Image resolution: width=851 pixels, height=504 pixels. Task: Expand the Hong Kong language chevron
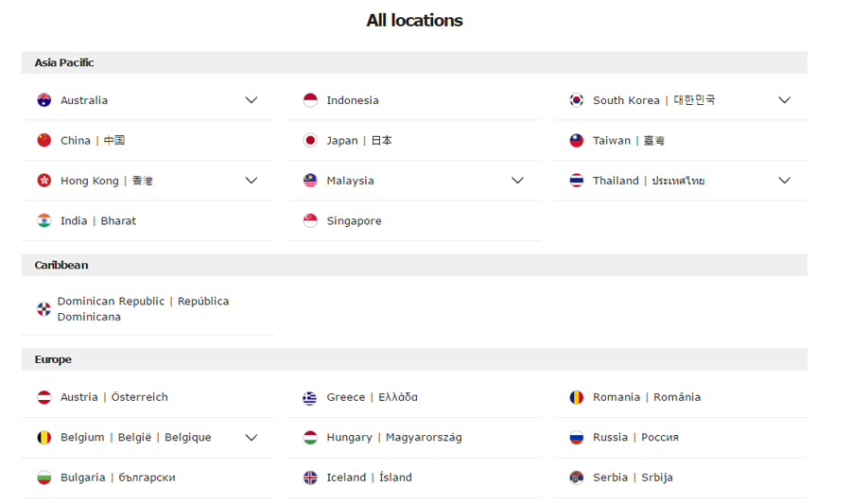[x=252, y=181]
